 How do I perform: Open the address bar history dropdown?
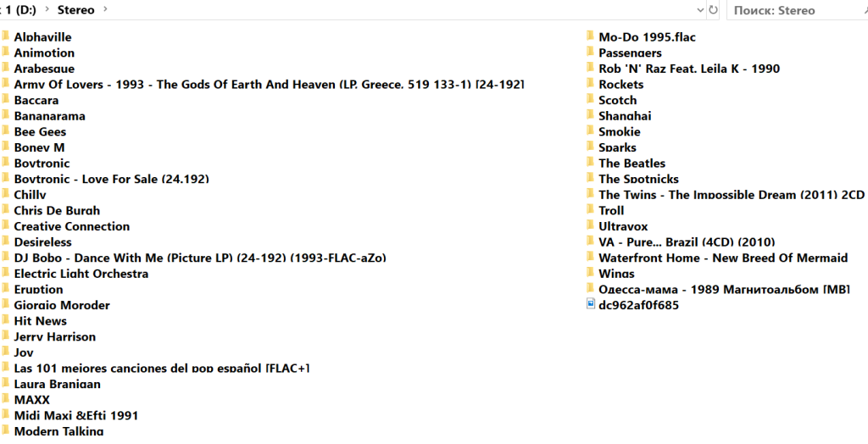(701, 10)
